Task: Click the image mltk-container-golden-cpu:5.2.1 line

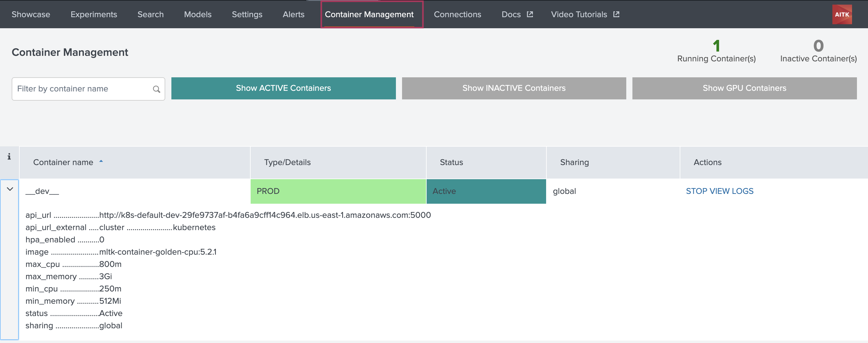Action: pyautogui.click(x=121, y=252)
